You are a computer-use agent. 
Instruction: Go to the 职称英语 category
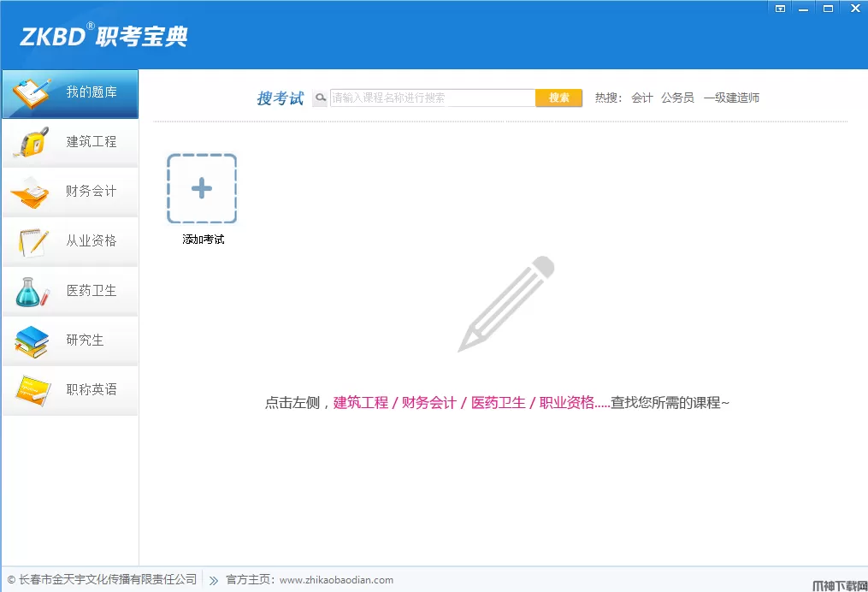click(x=69, y=391)
